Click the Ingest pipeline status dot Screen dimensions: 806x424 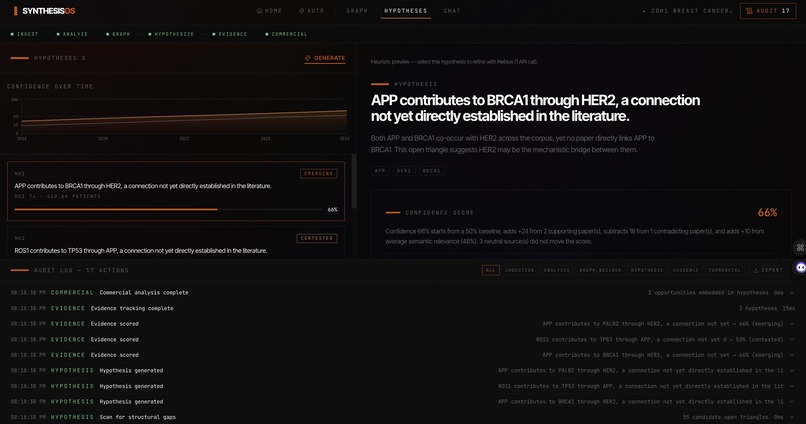tap(12, 34)
